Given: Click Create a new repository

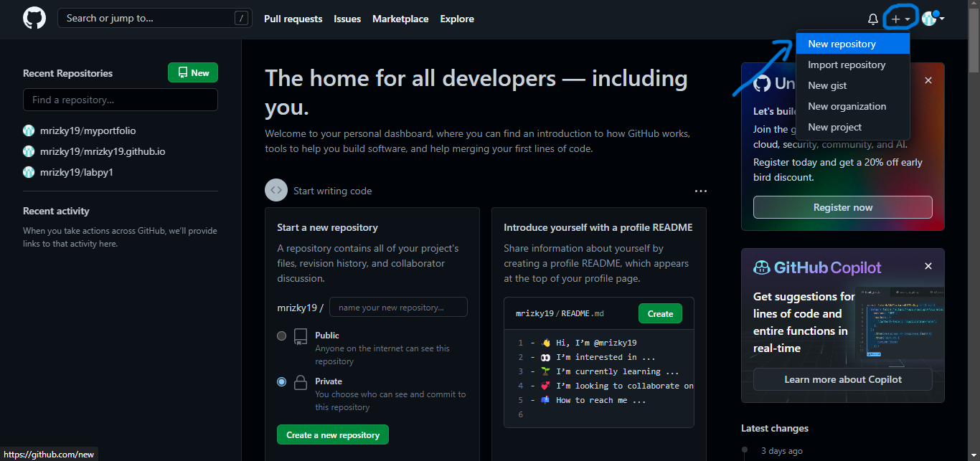Looking at the screenshot, I should coord(332,434).
